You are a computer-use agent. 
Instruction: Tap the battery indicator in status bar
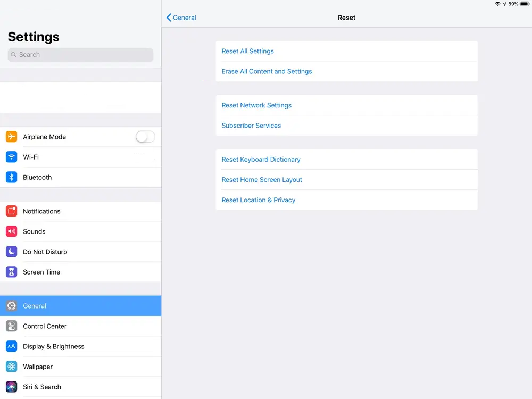[525, 4]
